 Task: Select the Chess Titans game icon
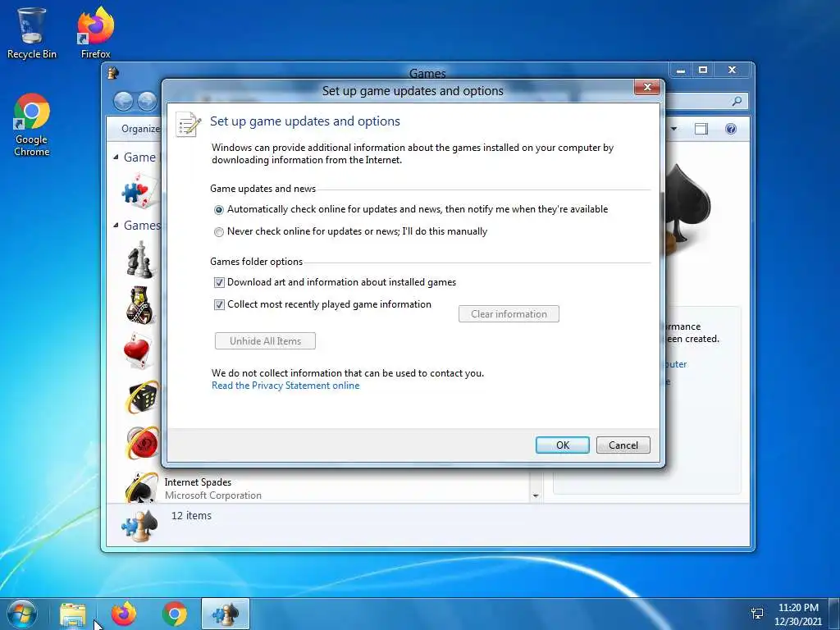click(140, 260)
